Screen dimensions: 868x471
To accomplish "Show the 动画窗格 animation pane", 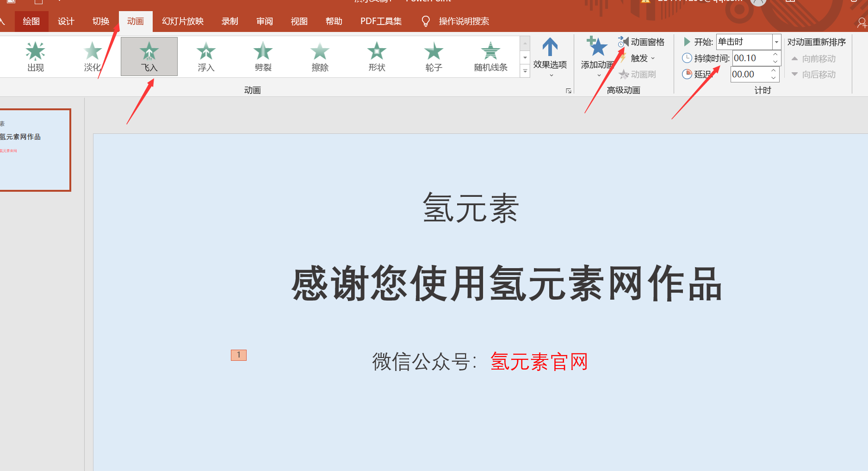I will pos(641,42).
